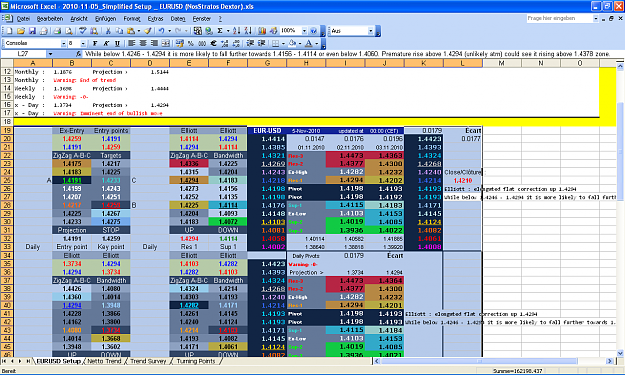The width and height of the screenshot is (625, 375).
Task: Click the Print icon
Action: click(x=57, y=31)
